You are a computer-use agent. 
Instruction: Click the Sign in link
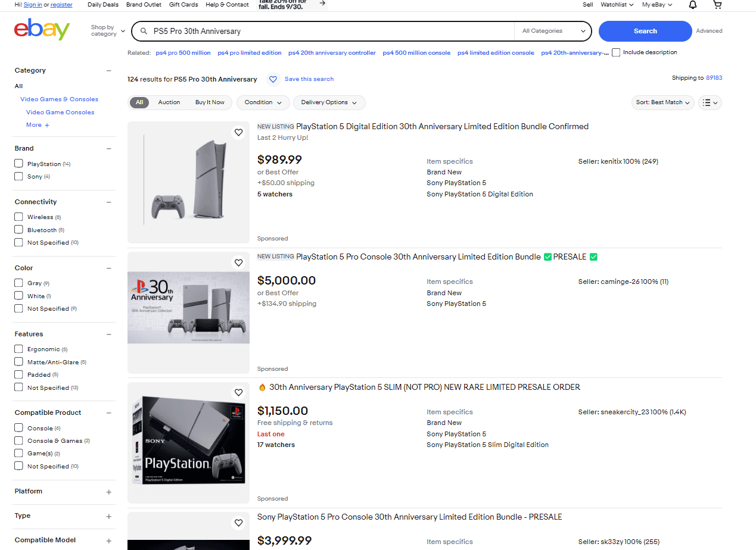click(x=33, y=5)
